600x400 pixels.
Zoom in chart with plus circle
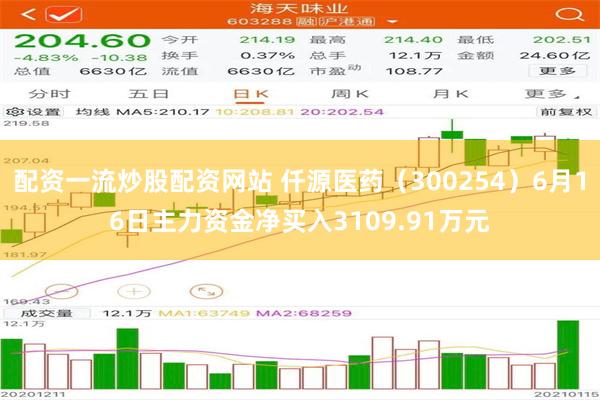click(x=134, y=292)
